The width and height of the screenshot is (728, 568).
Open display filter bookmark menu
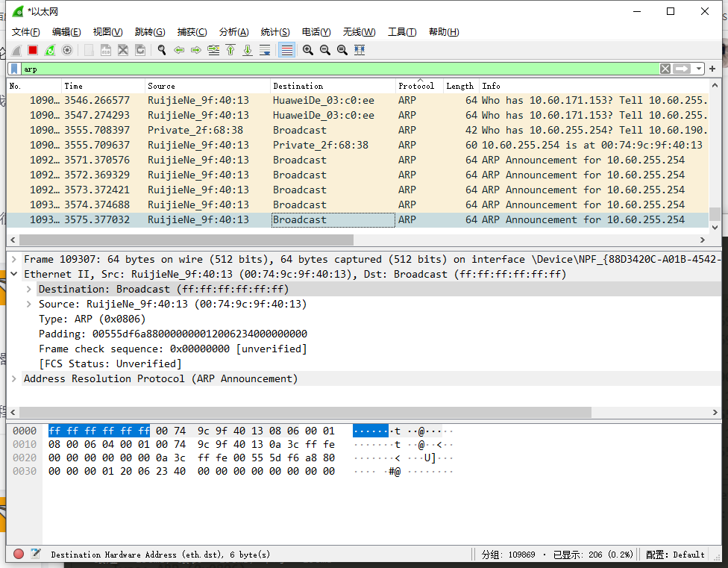tap(14, 69)
